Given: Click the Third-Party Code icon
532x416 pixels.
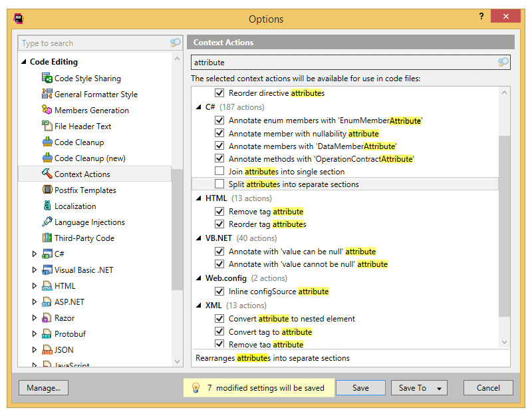Looking at the screenshot, I should pos(47,238).
